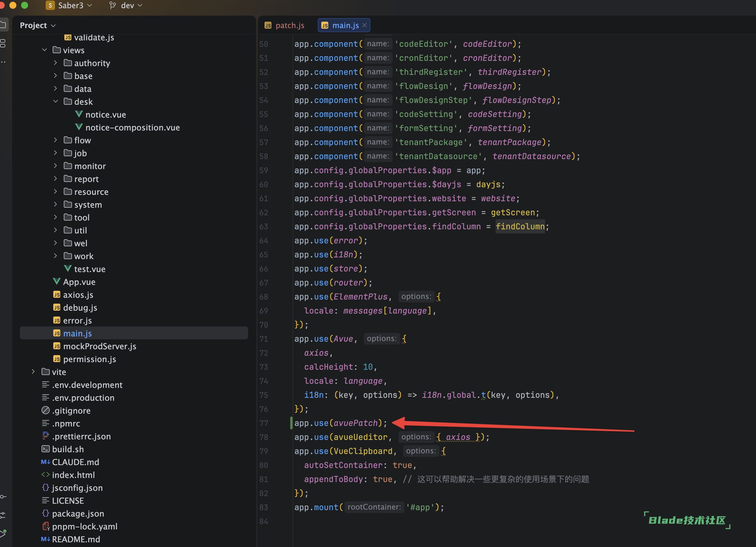Open the dev branch dropdown

[126, 5]
